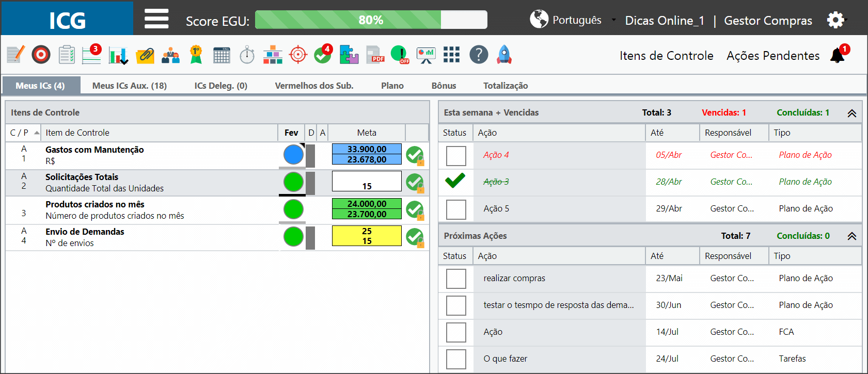Open the settings gear icon
This screenshot has height=374, width=868.
click(835, 20)
